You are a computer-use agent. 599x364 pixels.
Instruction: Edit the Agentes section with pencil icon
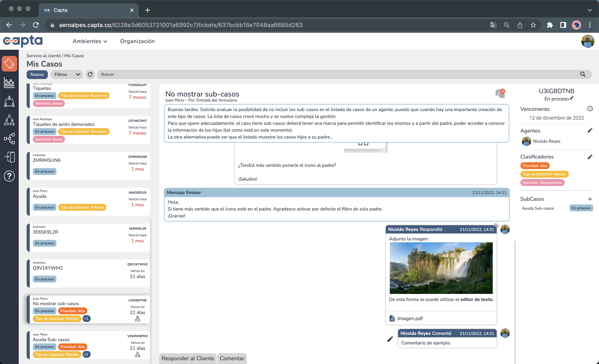click(x=590, y=131)
